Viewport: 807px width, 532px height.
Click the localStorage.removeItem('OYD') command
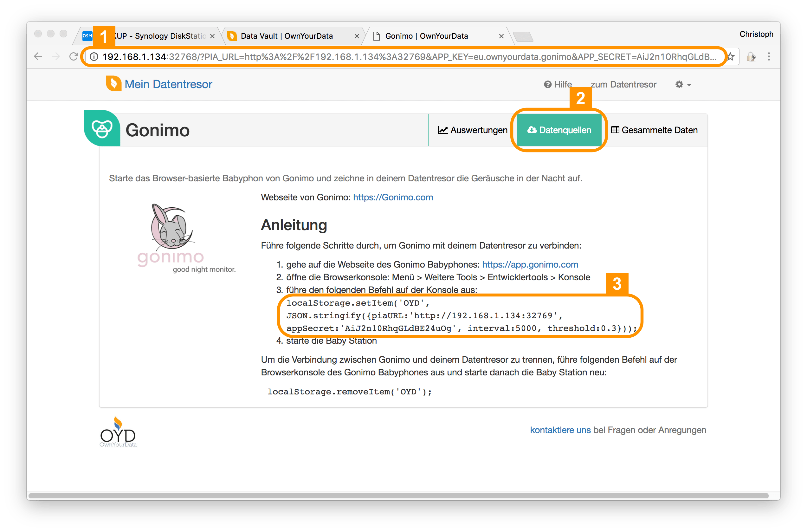(x=350, y=392)
